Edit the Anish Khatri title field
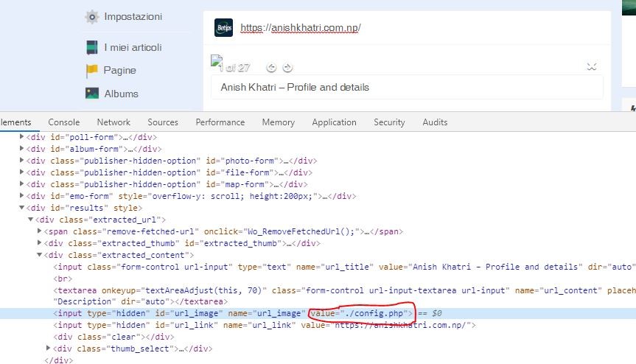 pos(407,87)
